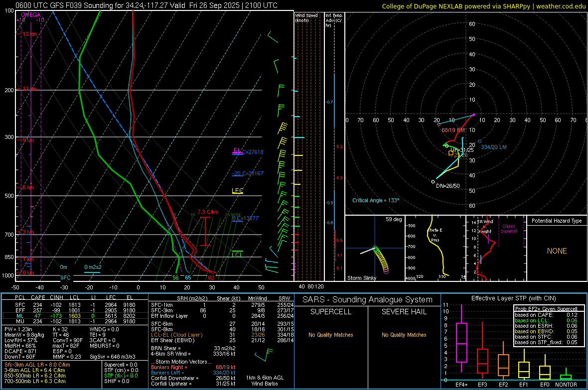Click the 0 C=13277' height label
This screenshot has height=390, width=588.
(x=246, y=218)
